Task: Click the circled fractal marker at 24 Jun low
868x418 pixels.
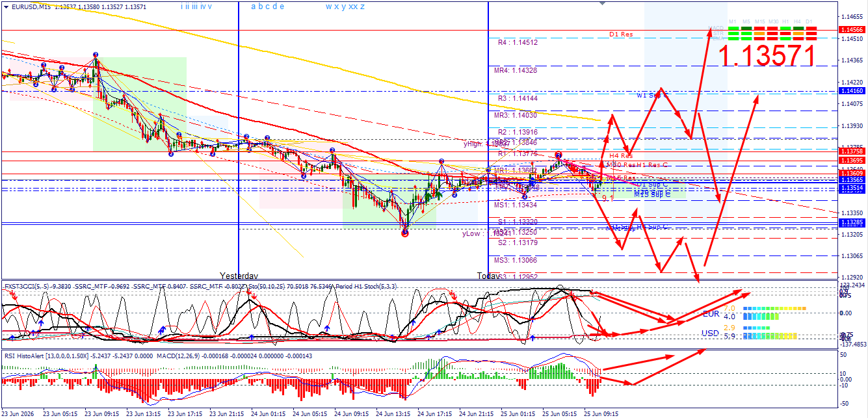Action: pyautogui.click(x=405, y=232)
